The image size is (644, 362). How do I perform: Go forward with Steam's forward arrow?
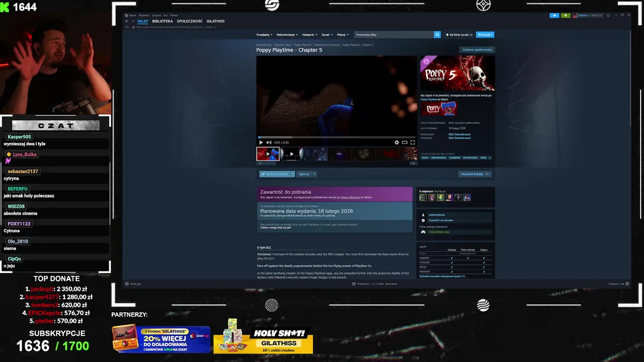click(133, 21)
